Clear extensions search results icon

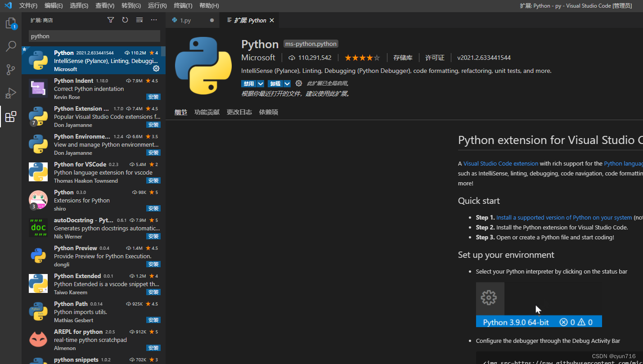pos(139,20)
